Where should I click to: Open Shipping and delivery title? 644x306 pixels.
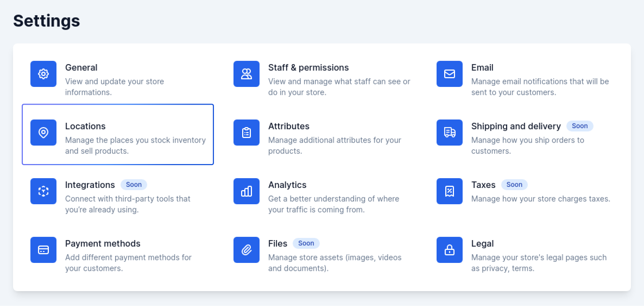click(516, 126)
